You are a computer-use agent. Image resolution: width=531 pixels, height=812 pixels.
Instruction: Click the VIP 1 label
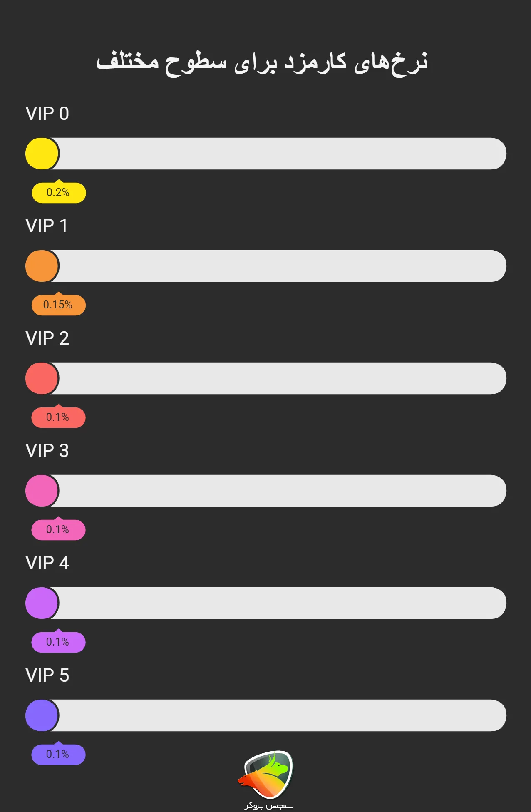47,226
